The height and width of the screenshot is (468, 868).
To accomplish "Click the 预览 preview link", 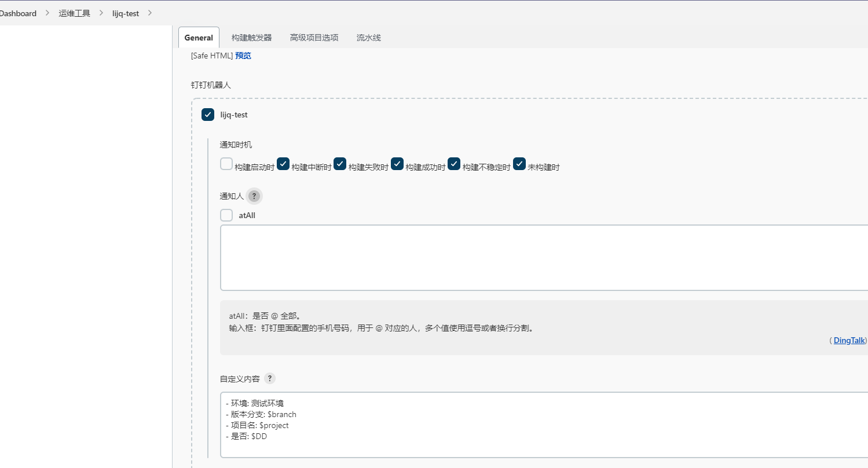I will pos(243,56).
